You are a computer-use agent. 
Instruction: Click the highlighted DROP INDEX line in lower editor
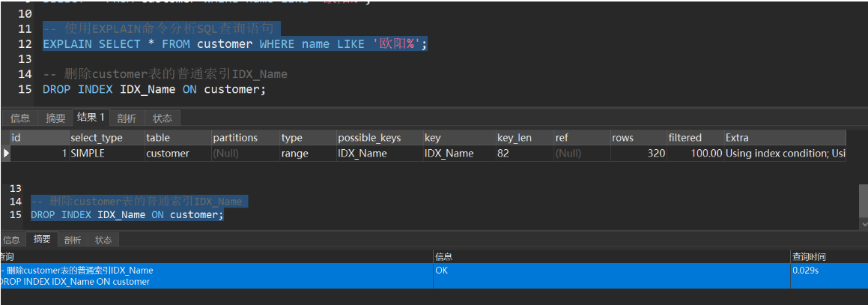point(127,215)
